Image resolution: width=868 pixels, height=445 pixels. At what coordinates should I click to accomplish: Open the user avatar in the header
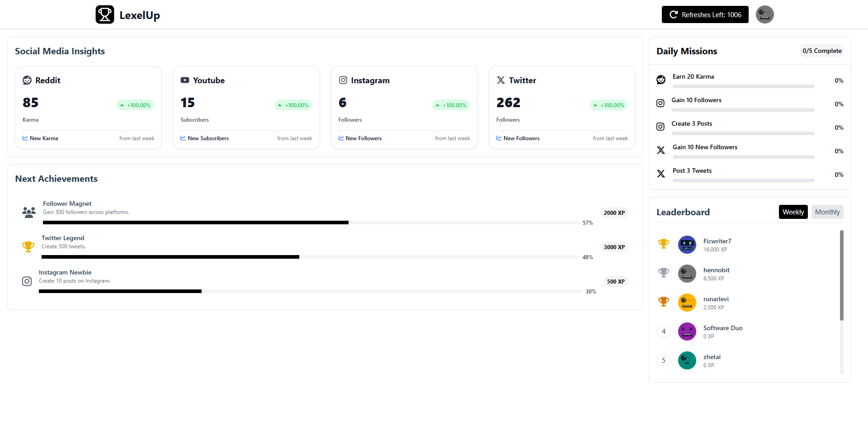764,14
